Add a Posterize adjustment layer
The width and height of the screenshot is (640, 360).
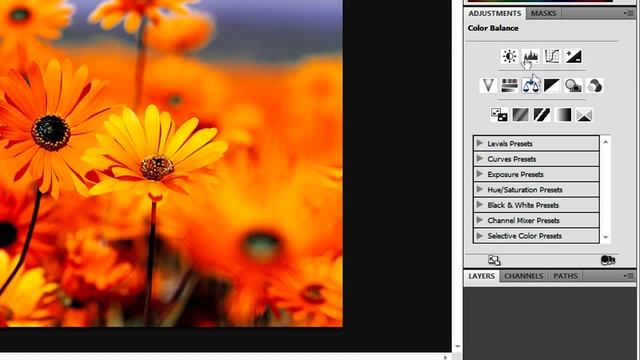coord(520,115)
